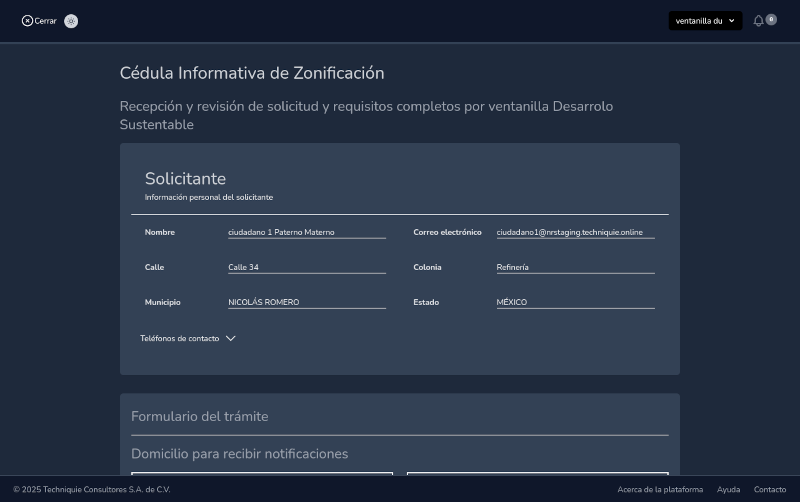Click the Nombre field value
This screenshot has width=800, height=502.
tap(306, 232)
